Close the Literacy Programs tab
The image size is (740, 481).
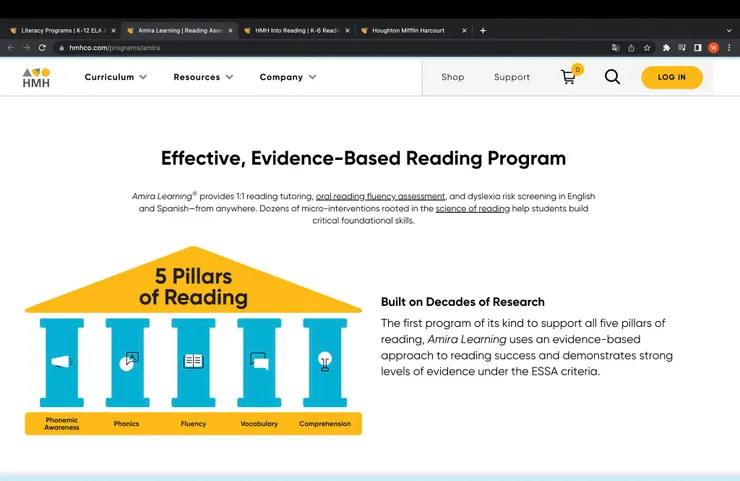tap(114, 31)
